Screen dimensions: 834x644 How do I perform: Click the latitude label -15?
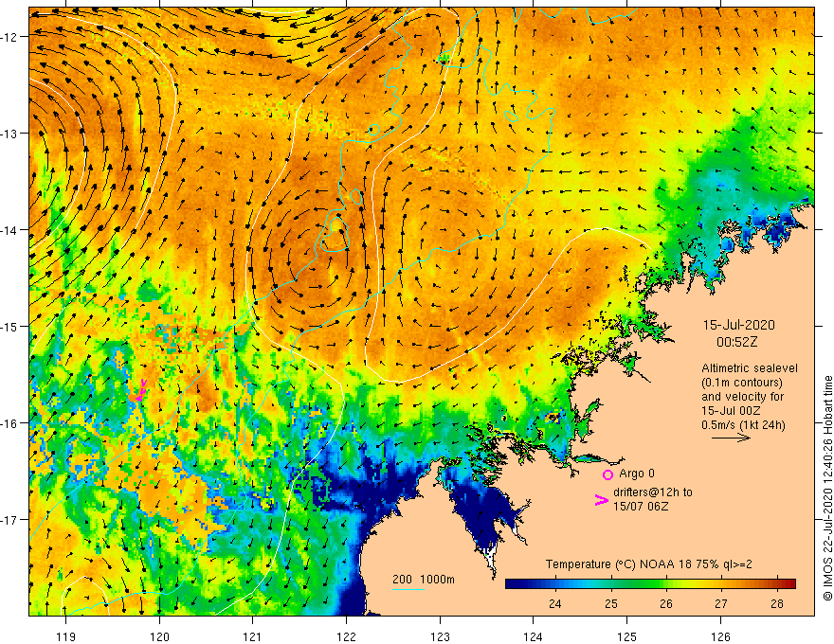coord(10,326)
